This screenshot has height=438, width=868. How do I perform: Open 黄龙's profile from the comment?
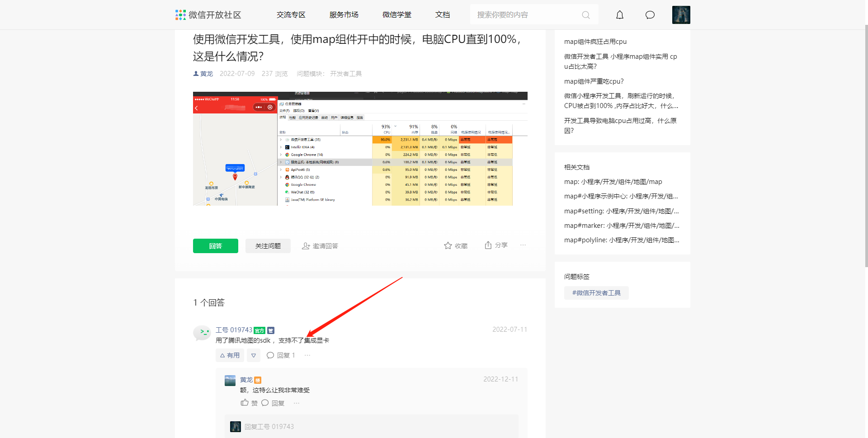click(x=246, y=380)
